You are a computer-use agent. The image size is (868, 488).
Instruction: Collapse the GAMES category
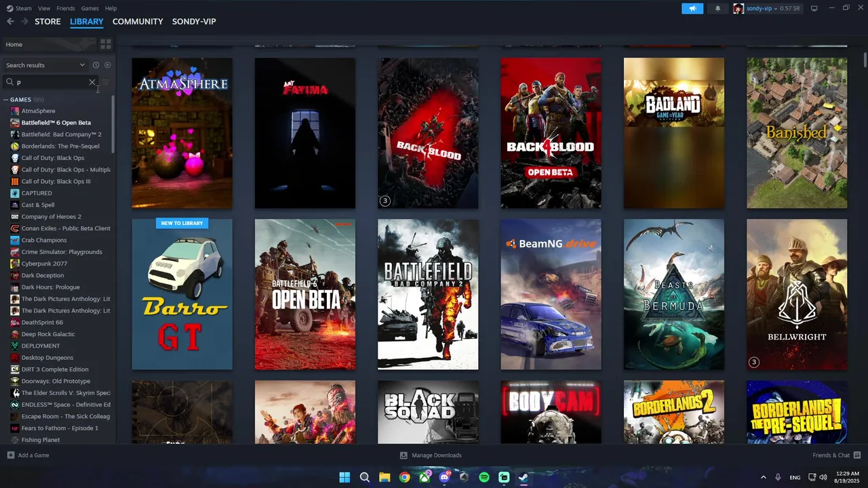[x=5, y=100]
